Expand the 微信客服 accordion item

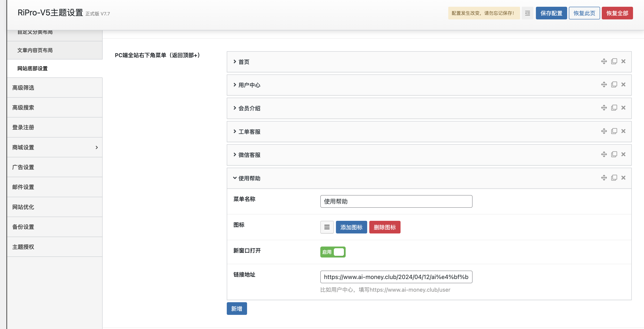click(x=429, y=155)
